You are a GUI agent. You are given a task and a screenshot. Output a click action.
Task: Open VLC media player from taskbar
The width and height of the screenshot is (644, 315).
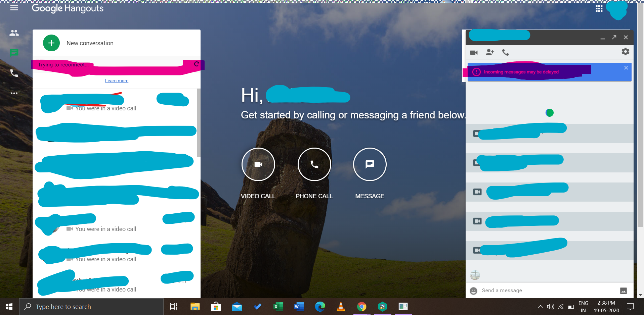click(x=341, y=307)
